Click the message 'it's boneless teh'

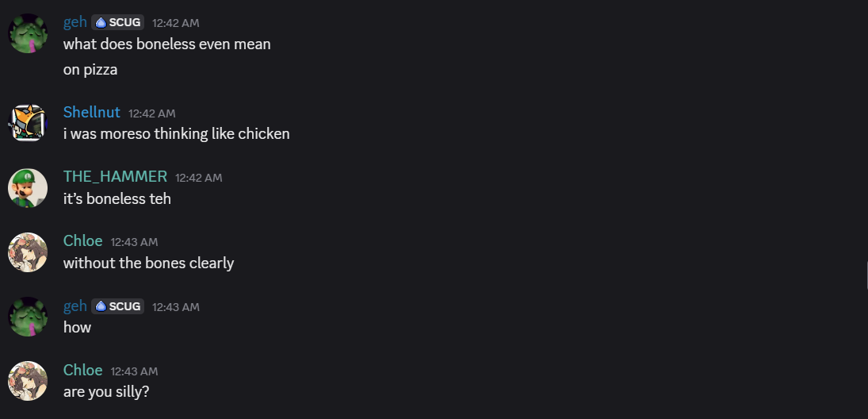pyautogui.click(x=117, y=198)
